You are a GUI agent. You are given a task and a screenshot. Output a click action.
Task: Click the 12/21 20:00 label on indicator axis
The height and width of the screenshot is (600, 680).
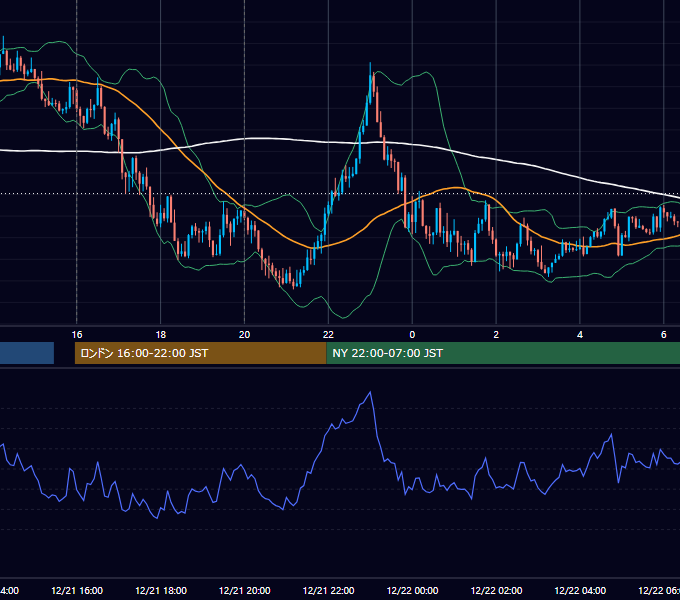point(245,590)
